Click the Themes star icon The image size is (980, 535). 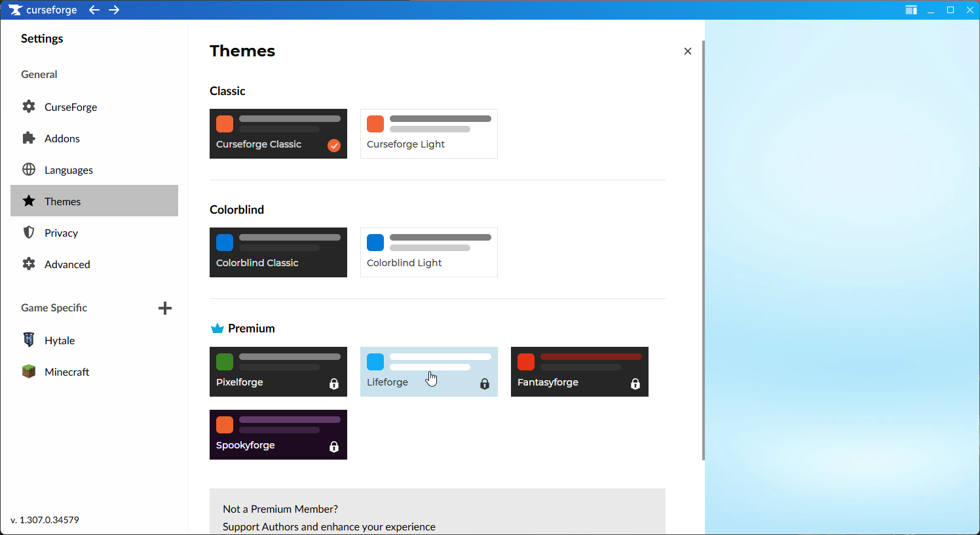click(x=29, y=201)
